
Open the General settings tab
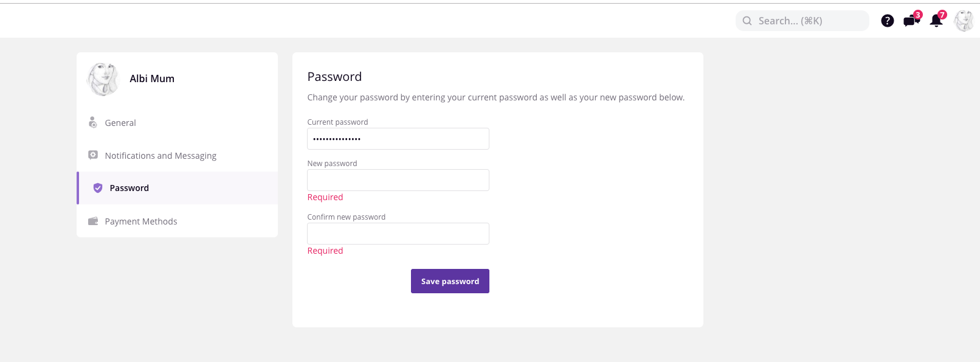(x=120, y=123)
